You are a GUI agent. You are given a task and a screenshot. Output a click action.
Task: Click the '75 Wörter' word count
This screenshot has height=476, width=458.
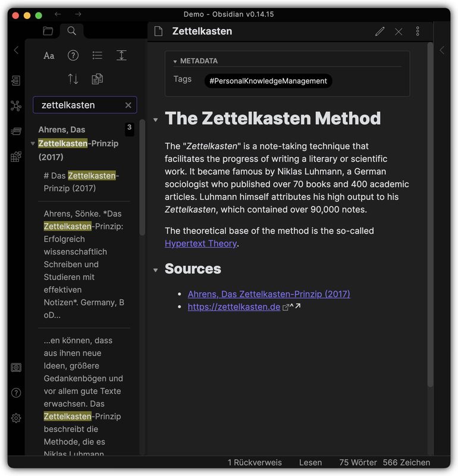click(358, 462)
